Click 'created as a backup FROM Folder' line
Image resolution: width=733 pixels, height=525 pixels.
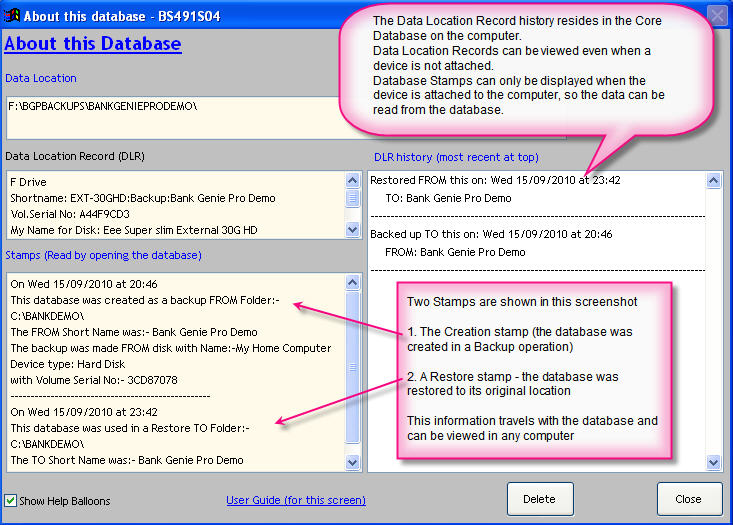(144, 300)
